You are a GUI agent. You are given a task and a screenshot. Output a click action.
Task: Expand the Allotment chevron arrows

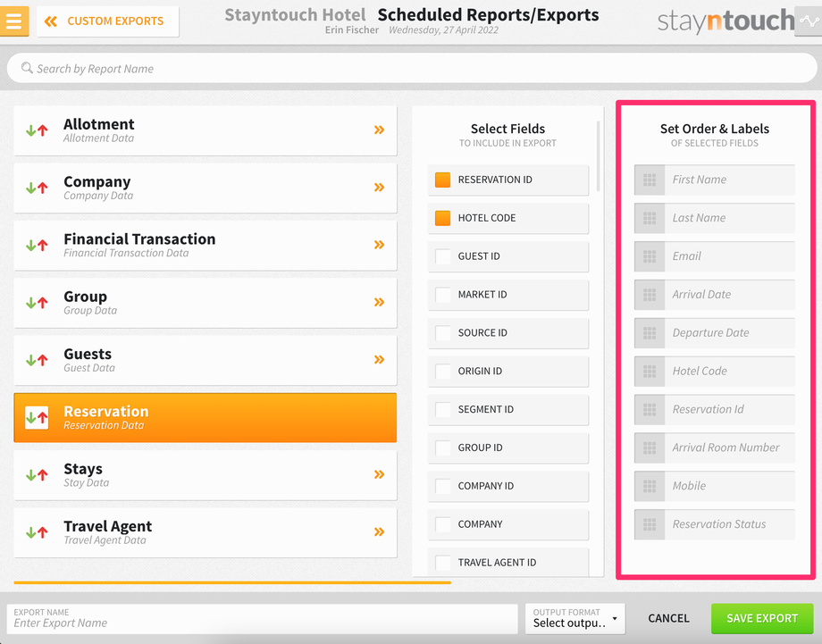click(x=379, y=130)
